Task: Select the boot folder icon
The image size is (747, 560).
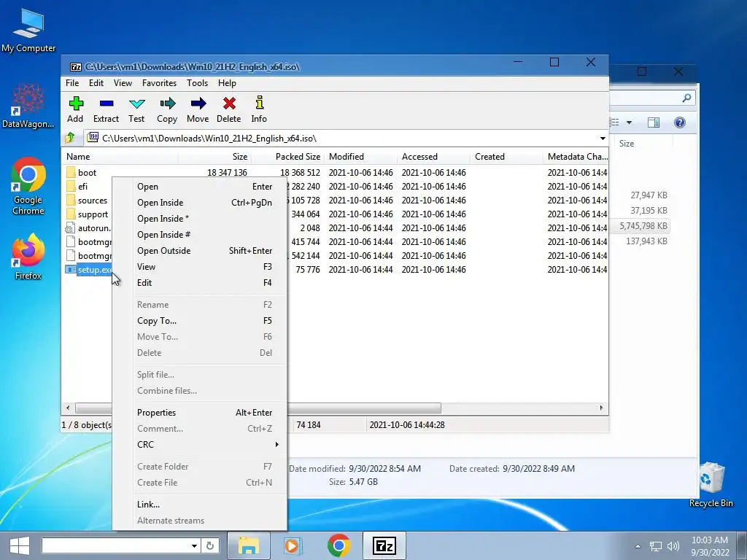Action: coord(71,172)
